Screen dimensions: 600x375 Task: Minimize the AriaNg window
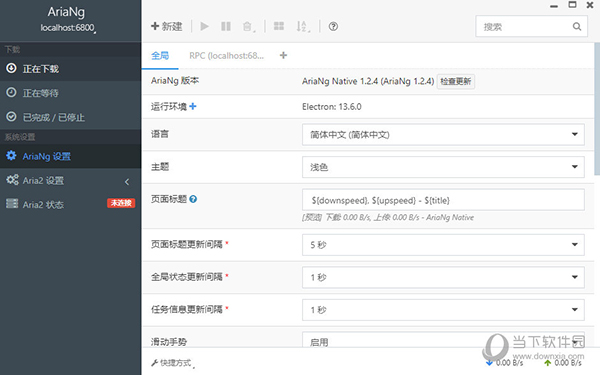[554, 6]
